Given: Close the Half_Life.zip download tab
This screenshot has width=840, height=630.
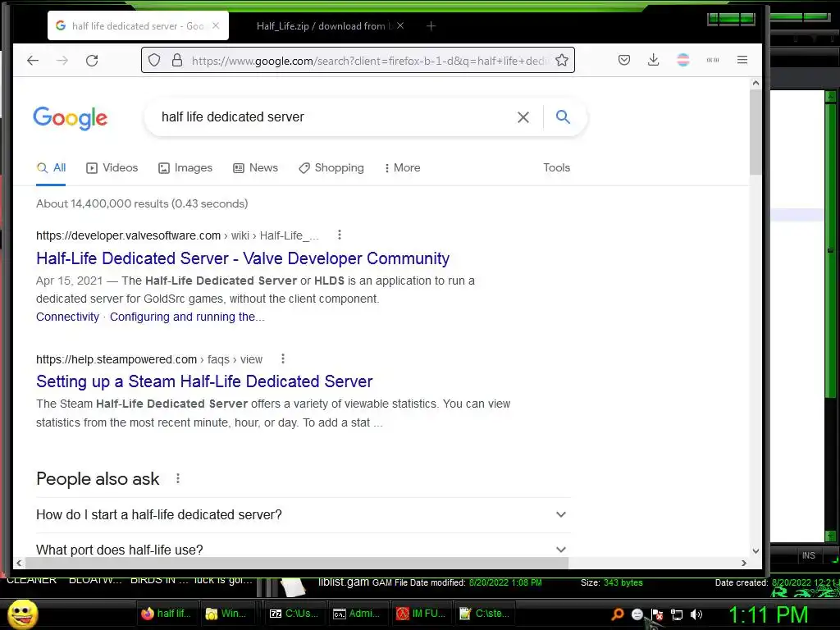Looking at the screenshot, I should coord(400,25).
